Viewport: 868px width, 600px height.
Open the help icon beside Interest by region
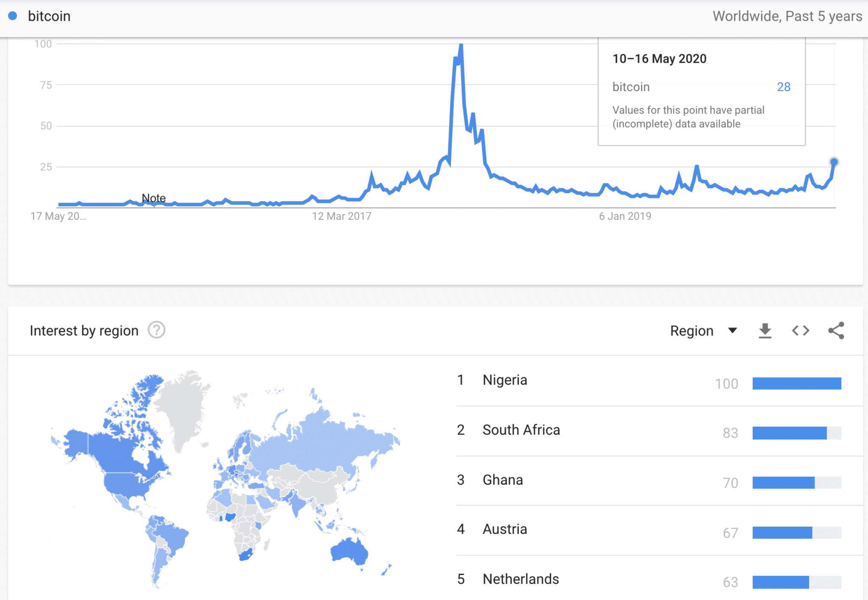pyautogui.click(x=156, y=330)
